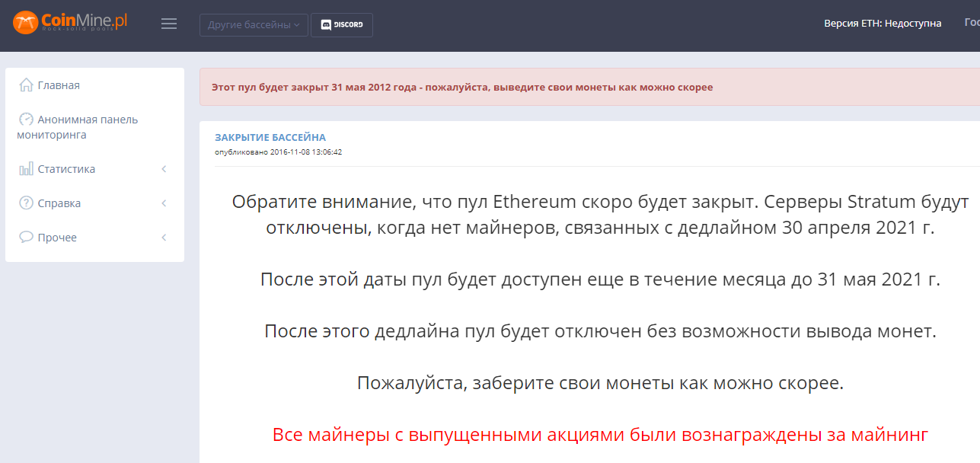Expand the Статистика chevron
The height and width of the screenshot is (463, 980).
pyautogui.click(x=164, y=169)
